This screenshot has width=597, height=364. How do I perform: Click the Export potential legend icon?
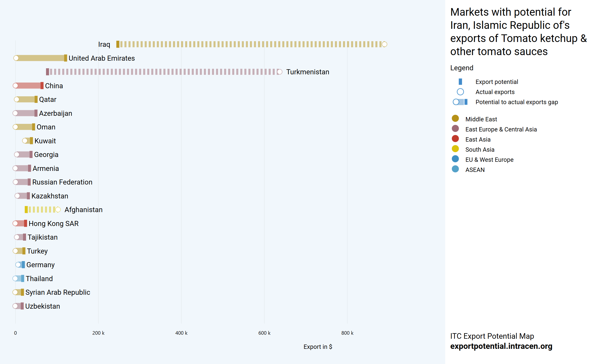click(x=460, y=82)
